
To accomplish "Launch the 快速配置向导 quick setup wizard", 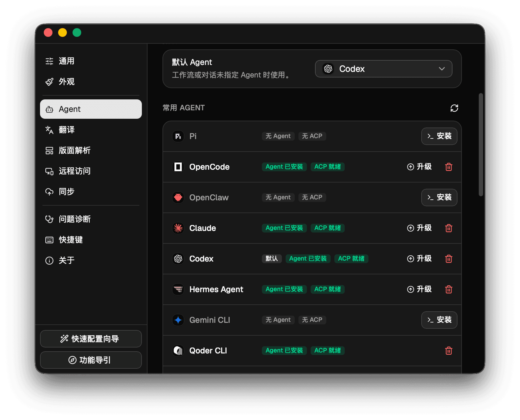I will 91,339.
